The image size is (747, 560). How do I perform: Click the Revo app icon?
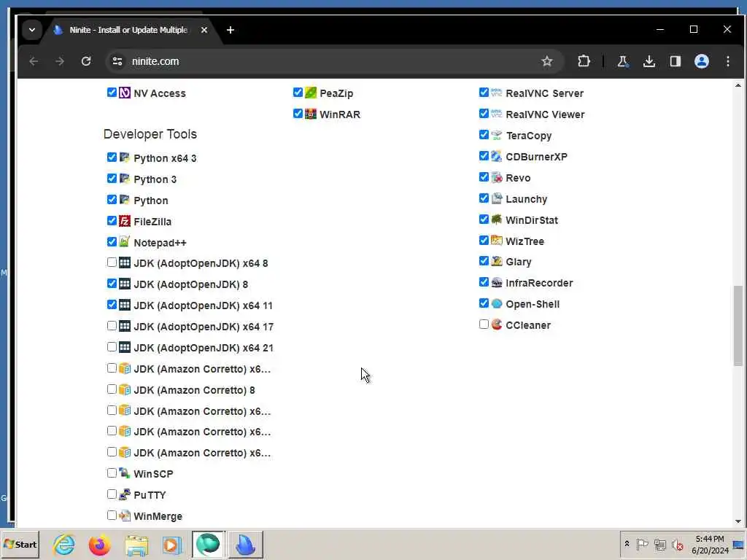[496, 177]
